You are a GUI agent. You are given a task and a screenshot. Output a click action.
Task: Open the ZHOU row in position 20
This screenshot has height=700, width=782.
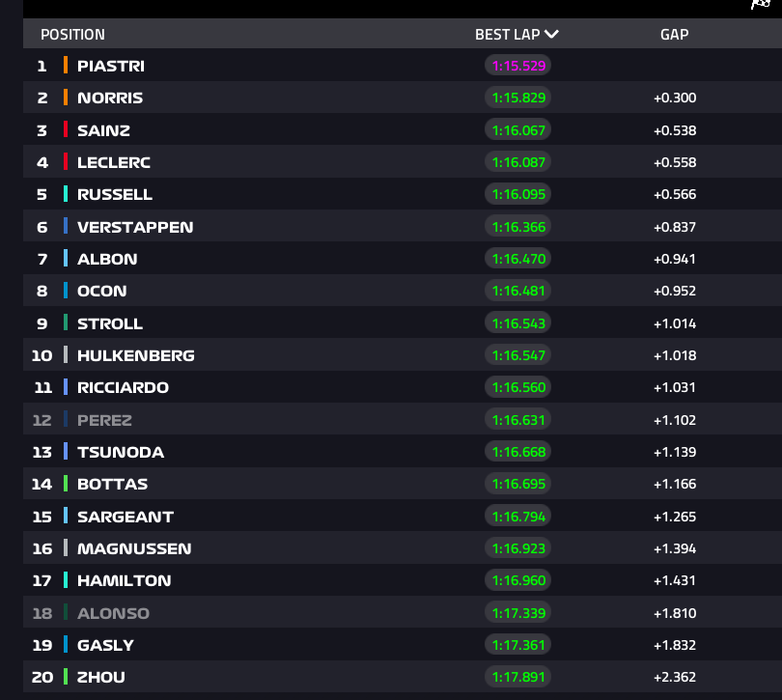(x=403, y=677)
